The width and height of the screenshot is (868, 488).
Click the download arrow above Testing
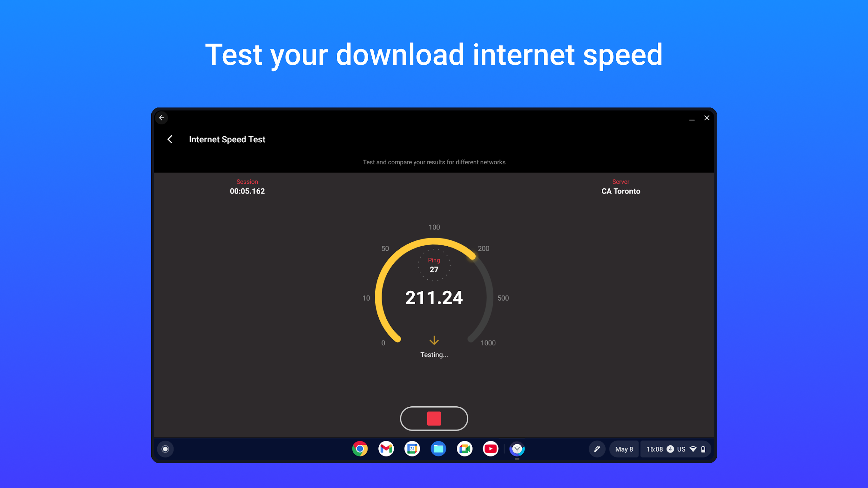434,341
